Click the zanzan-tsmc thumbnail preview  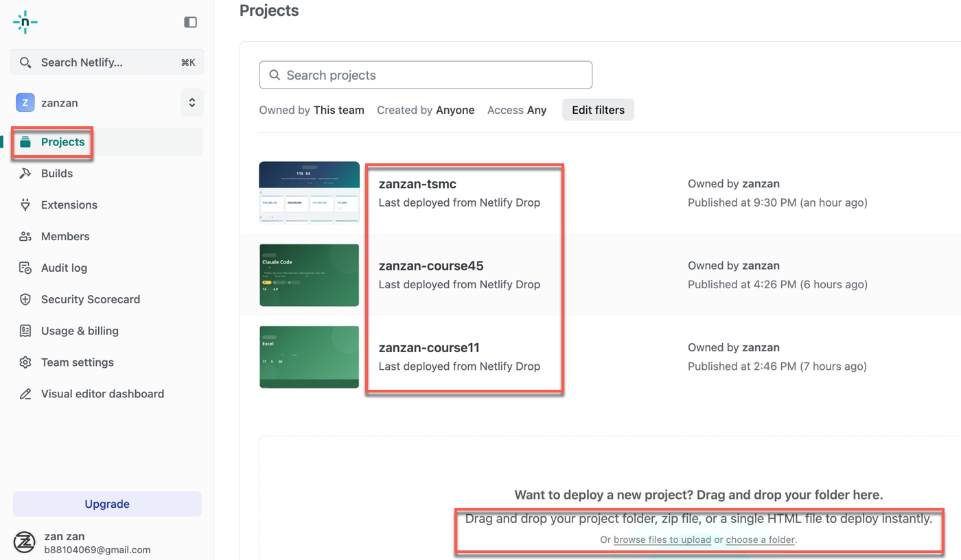(310, 193)
